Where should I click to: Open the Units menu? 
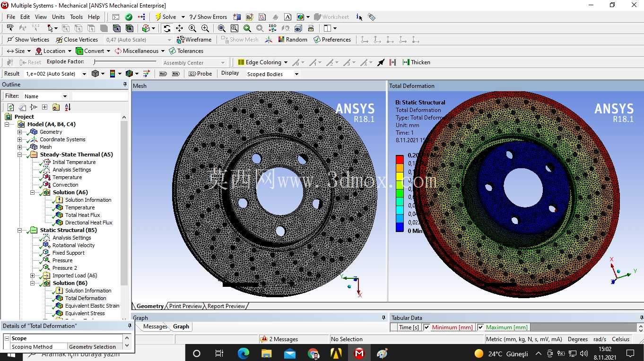coord(59,17)
